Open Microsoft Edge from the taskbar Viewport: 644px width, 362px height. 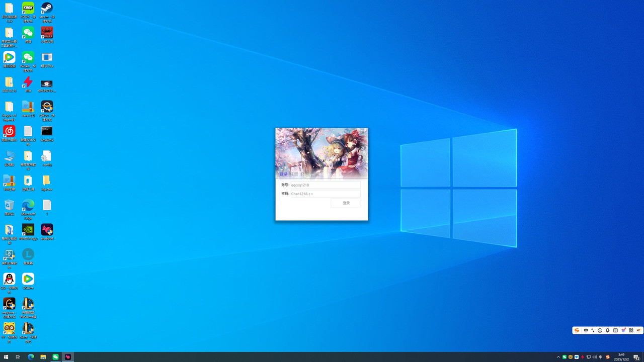point(31,357)
